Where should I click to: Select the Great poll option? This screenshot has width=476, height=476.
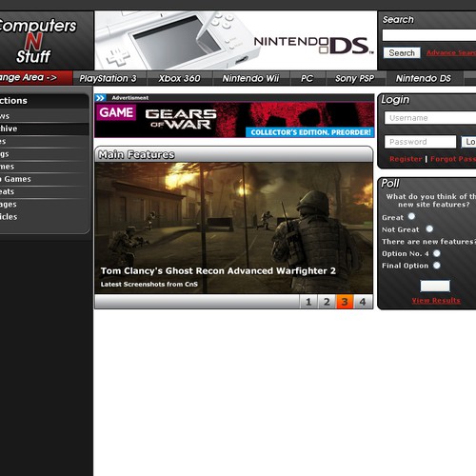[x=411, y=216]
